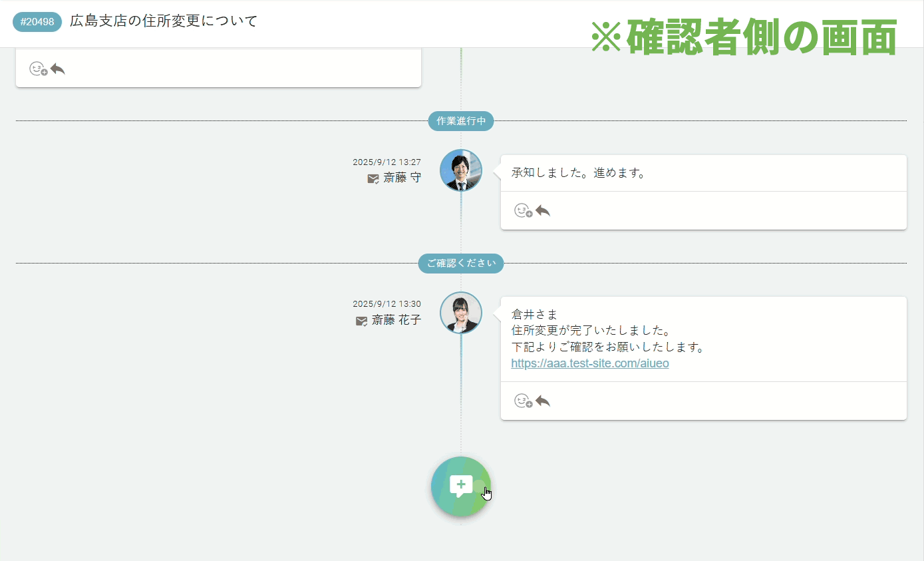Image resolution: width=924 pixels, height=561 pixels.
Task: Open 斎藤 花子's profile avatar
Action: [461, 313]
